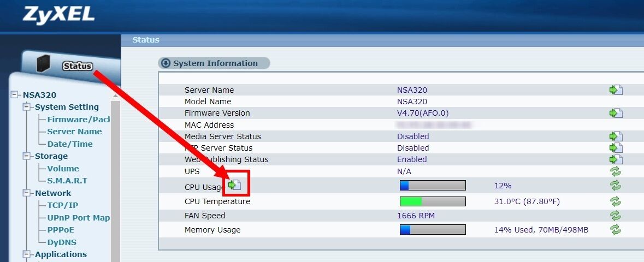Click the Model Name value NSA320
The width and height of the screenshot is (644, 262).
pyautogui.click(x=412, y=102)
